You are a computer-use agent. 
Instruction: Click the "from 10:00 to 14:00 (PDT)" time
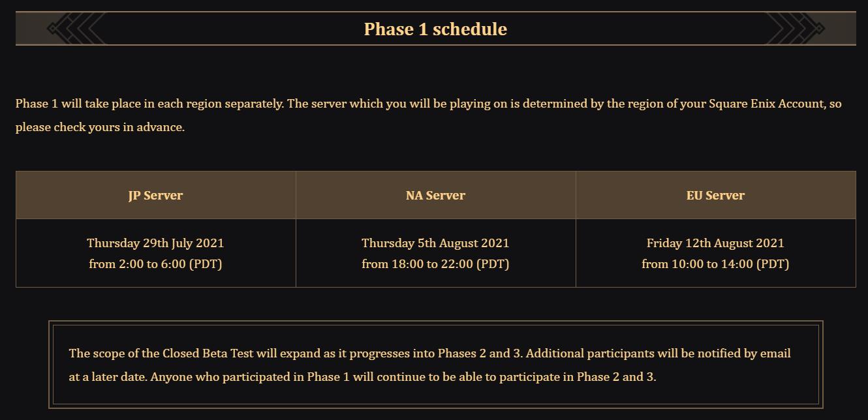715,264
